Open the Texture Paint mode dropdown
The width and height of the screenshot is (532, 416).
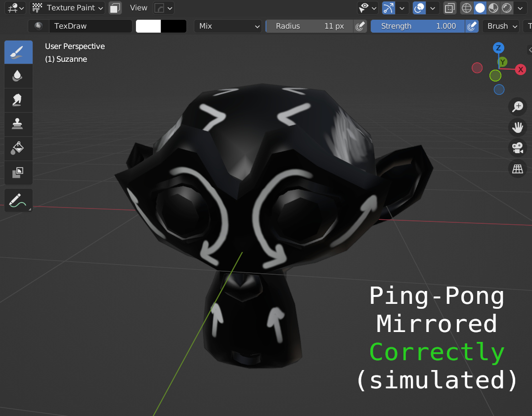68,8
